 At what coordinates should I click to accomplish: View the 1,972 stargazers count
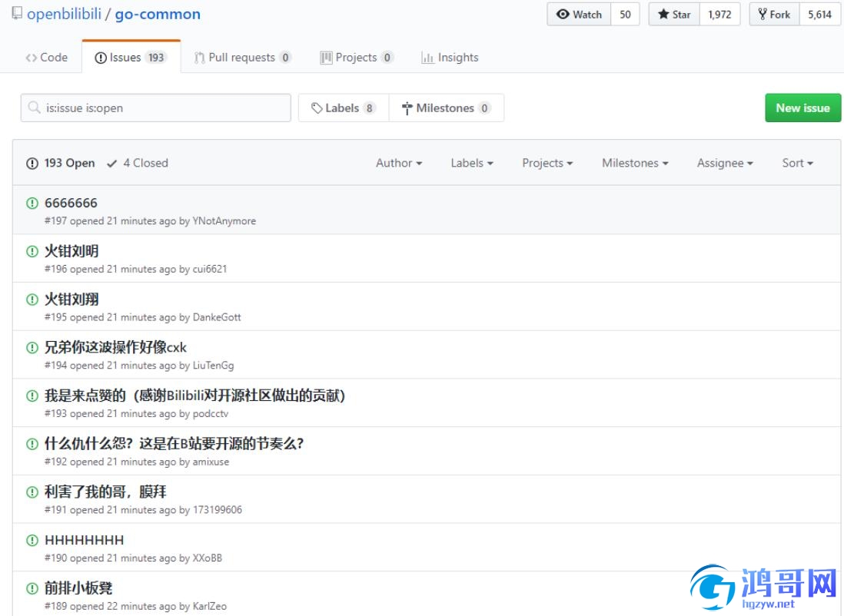tap(719, 15)
